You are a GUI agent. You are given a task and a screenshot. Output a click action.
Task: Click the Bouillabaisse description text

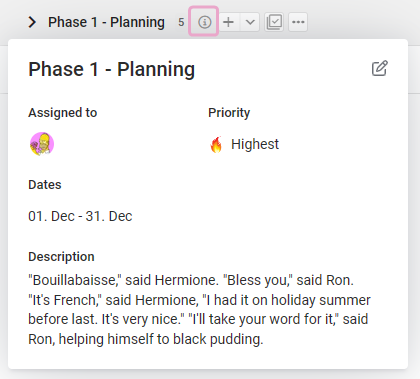[199, 310]
